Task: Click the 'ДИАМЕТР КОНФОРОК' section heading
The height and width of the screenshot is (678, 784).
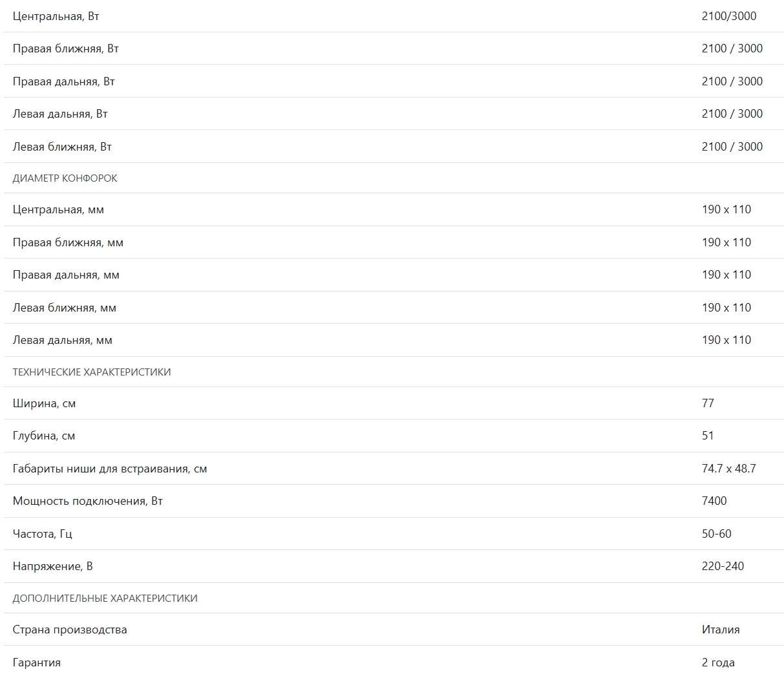Action: (x=65, y=178)
